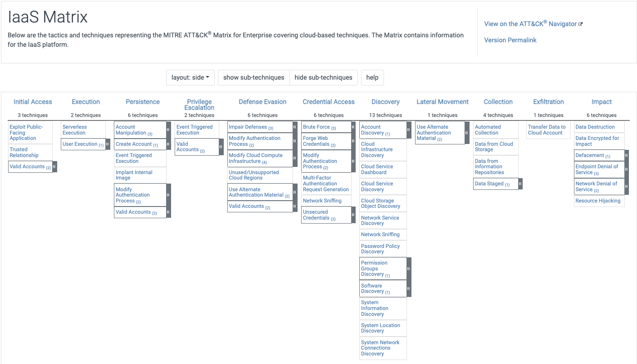Expand handle for Privilege Escalation Valid Accounts

pos(221,147)
